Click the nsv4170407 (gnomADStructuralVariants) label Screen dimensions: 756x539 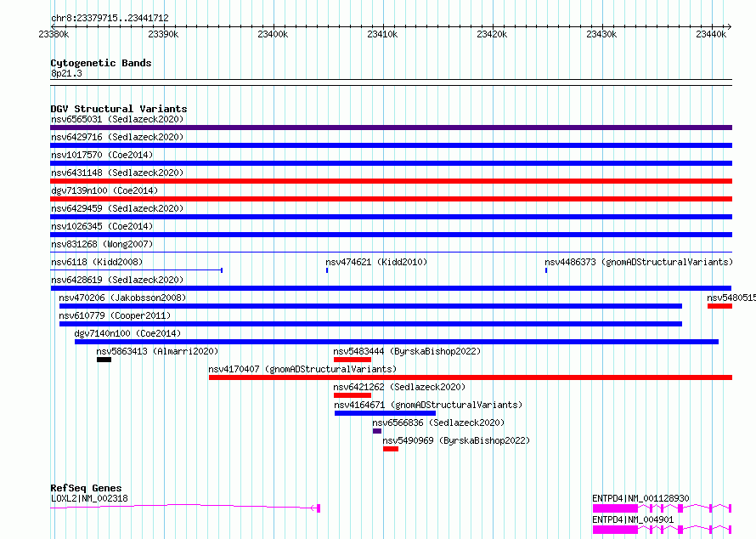pos(302,369)
